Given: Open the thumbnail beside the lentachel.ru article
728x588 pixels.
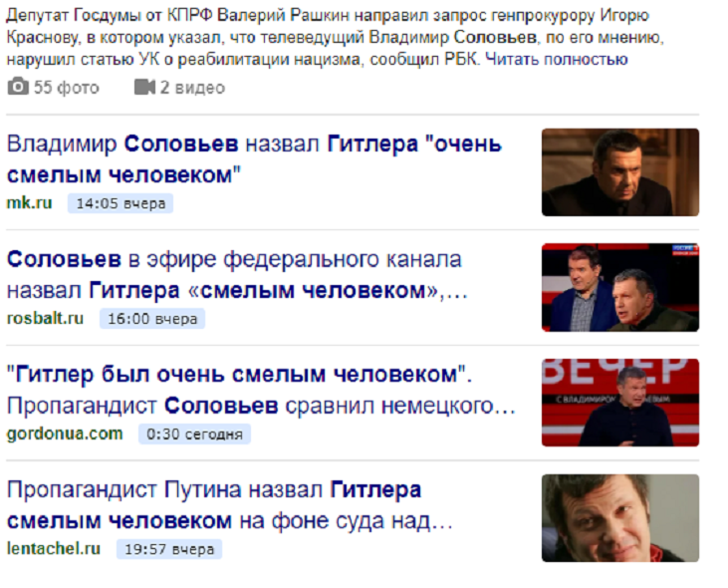Looking at the screenshot, I should [619, 518].
